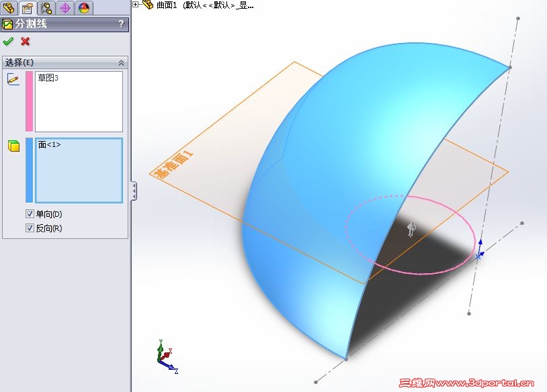The height and width of the screenshot is (392, 547).
Task: Click the XYZ coordinate triad
Action: pyautogui.click(x=167, y=356)
